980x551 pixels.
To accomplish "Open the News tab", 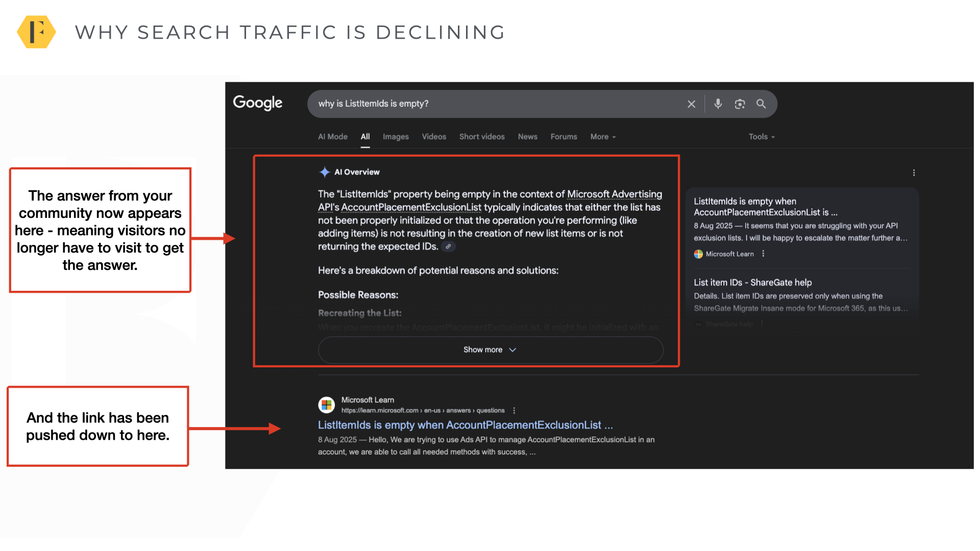I will coord(527,137).
